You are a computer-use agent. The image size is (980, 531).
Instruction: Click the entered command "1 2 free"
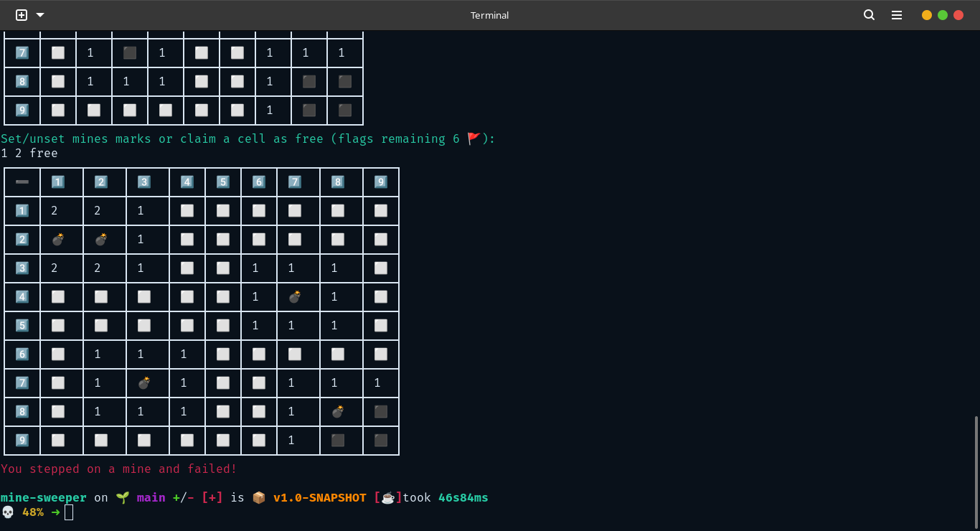[x=29, y=153]
